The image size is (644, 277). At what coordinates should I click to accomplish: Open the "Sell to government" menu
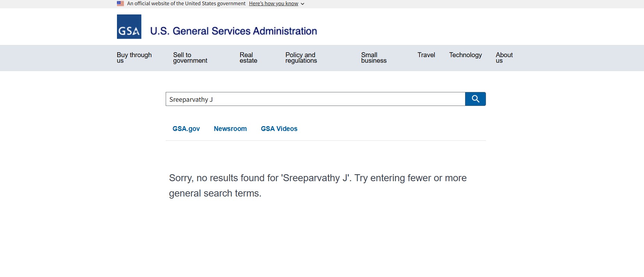tap(190, 57)
